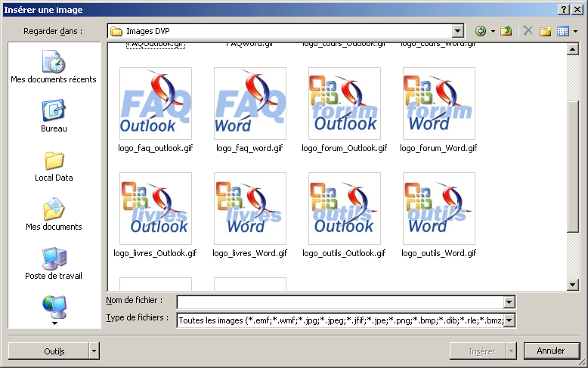Open the Insérer split-button arrow

click(x=511, y=351)
